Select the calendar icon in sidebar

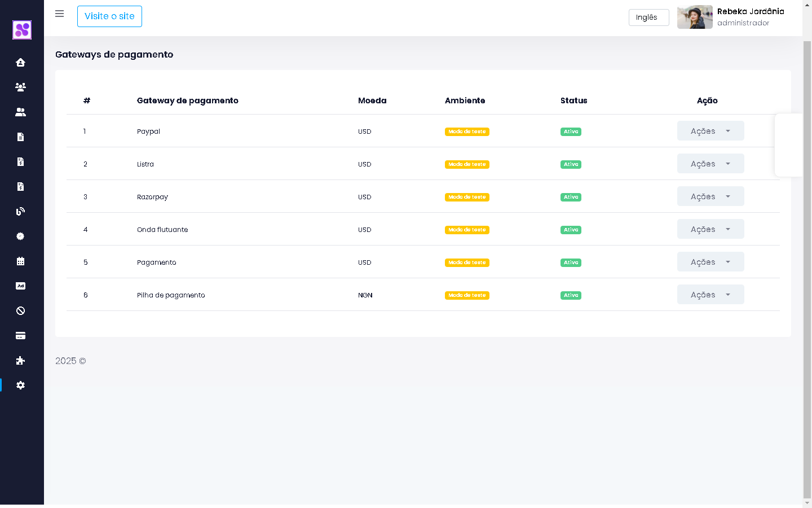[x=21, y=261]
